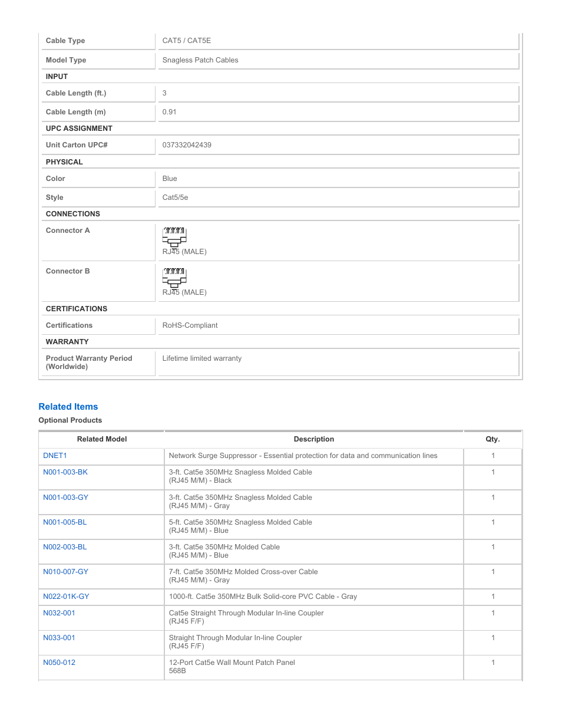Select the Snagless Patch Cables value
Viewport: 562px width, 728px height.
[x=200, y=60]
